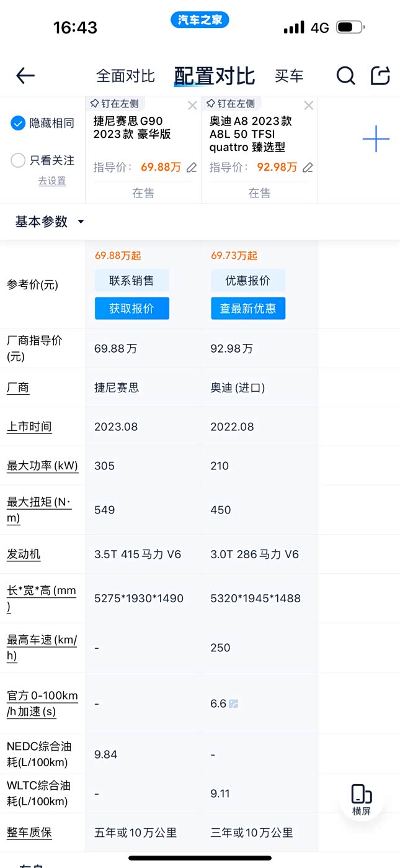Tap the battery indicator in status bar
Screen dimensions: 400x868
350,27
